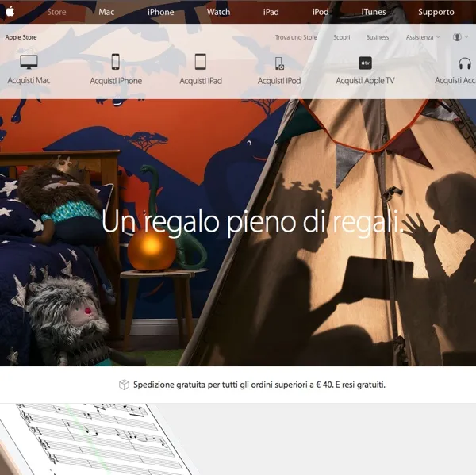The image size is (476, 475).
Task: Open the Business link
Action: [377, 37]
